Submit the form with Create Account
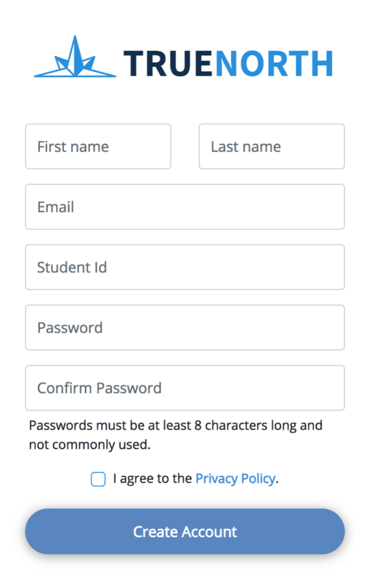This screenshot has width=392, height=584. point(184,532)
